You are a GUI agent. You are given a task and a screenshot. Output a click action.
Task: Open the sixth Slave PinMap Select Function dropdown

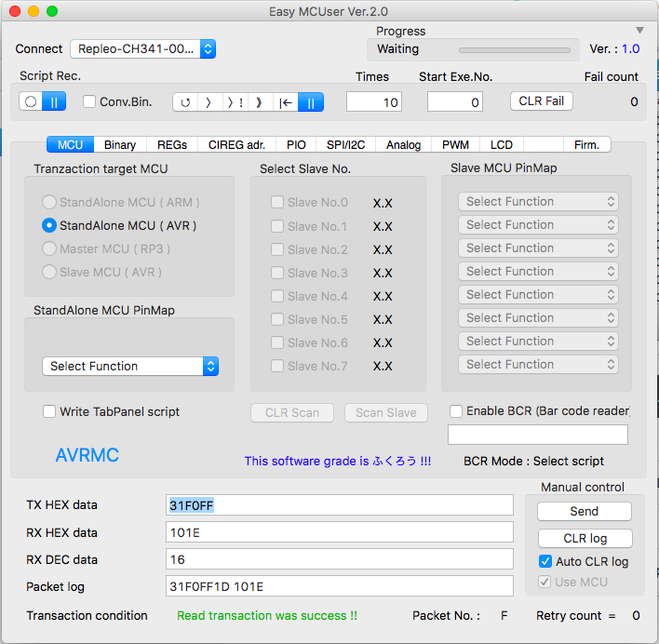[538, 318]
